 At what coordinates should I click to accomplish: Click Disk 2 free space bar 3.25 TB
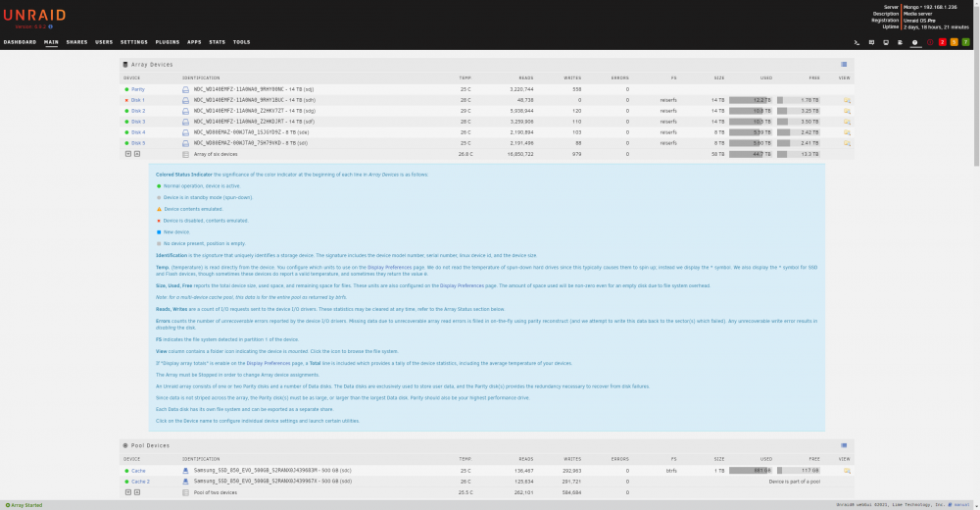pos(798,111)
